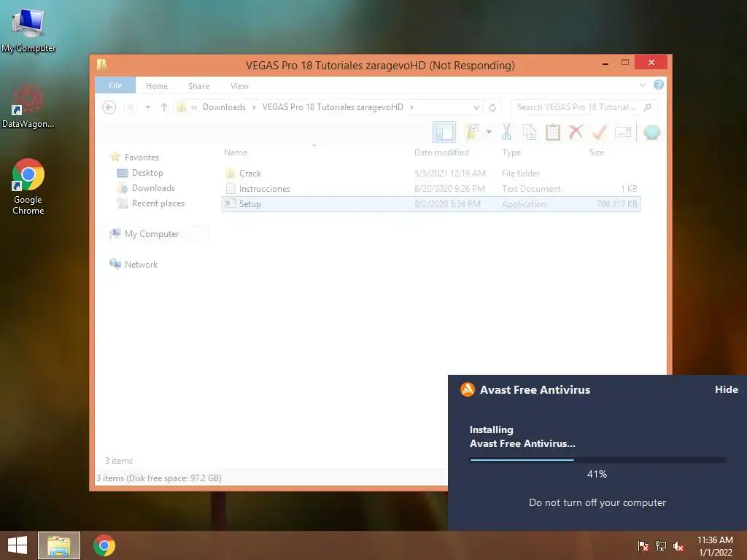Click the orange checkmark Properties icon
Viewport: 747px width, 560px height.
click(x=600, y=132)
